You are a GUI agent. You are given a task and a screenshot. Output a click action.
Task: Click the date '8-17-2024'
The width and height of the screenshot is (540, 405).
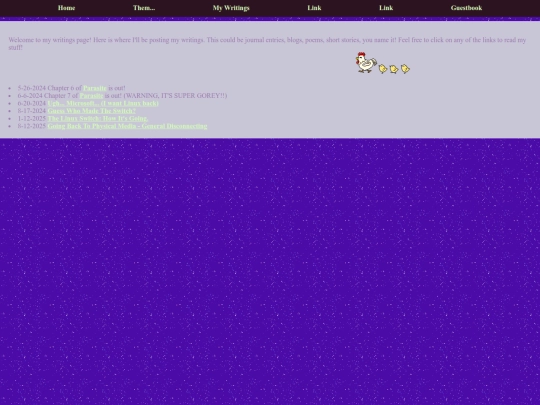tap(32, 111)
